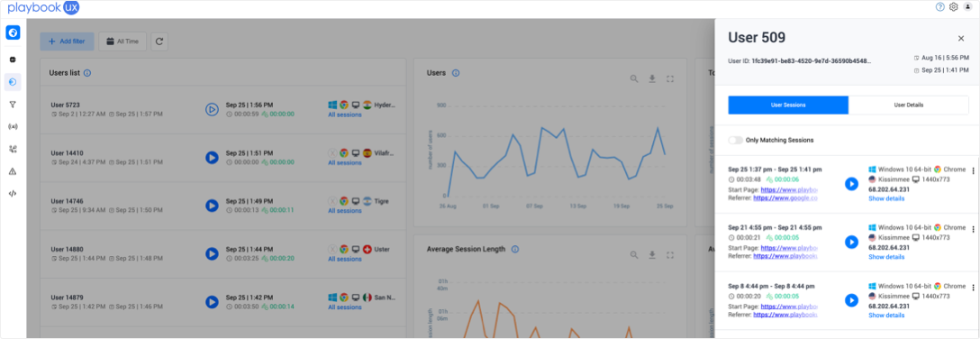Click the warning triangle sidebar icon
Screen dimensions: 980x339
click(13, 170)
